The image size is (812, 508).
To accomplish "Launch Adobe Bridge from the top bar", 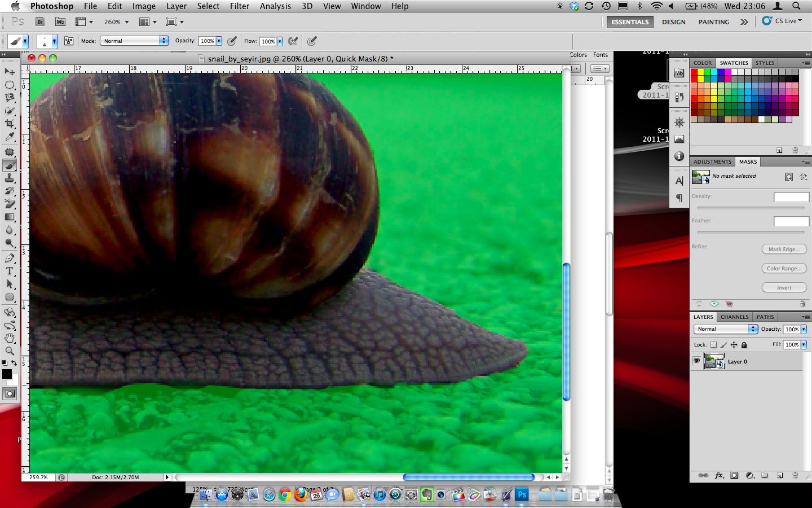I will [40, 22].
